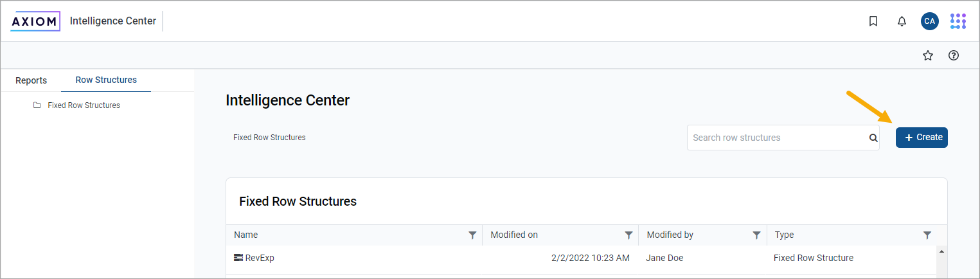
Task: Open the Modified by column filter
Action: 756,235
